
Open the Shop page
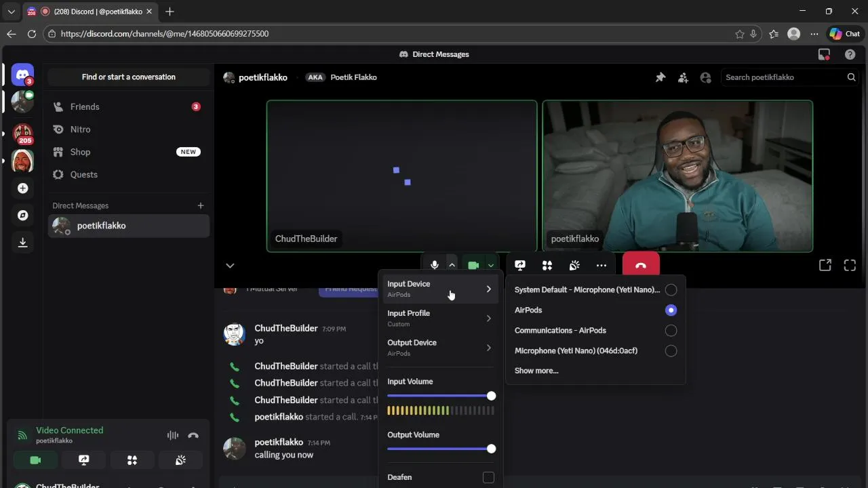[x=129, y=152]
